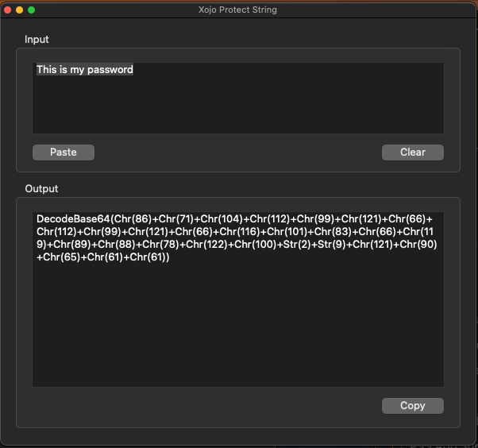This screenshot has height=448, width=478.
Task: Click Chr(122) in the third output line
Action: pos(206,245)
